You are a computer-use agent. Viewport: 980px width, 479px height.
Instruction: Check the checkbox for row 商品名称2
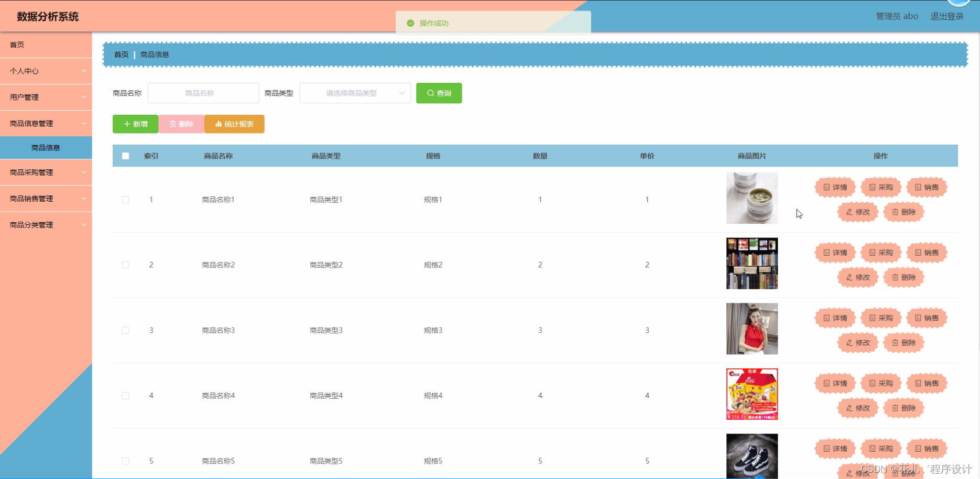pos(125,265)
